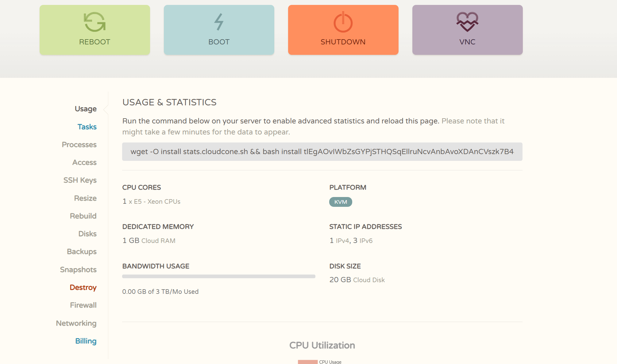This screenshot has width=617, height=364.
Task: Open Snapshots from sidebar
Action: [78, 270]
